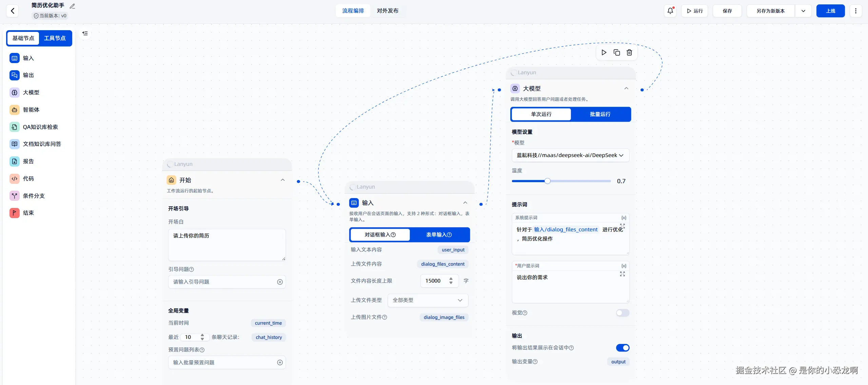Click the copy icon in the node toolbar

point(617,53)
